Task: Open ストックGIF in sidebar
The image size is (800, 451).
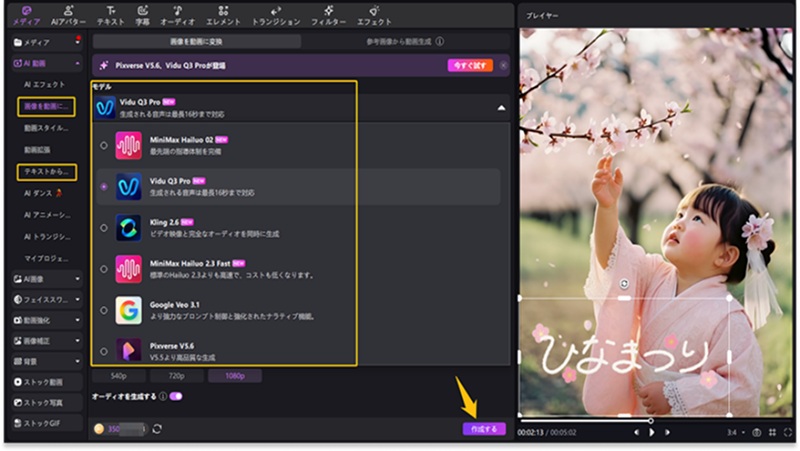Action: tap(46, 423)
